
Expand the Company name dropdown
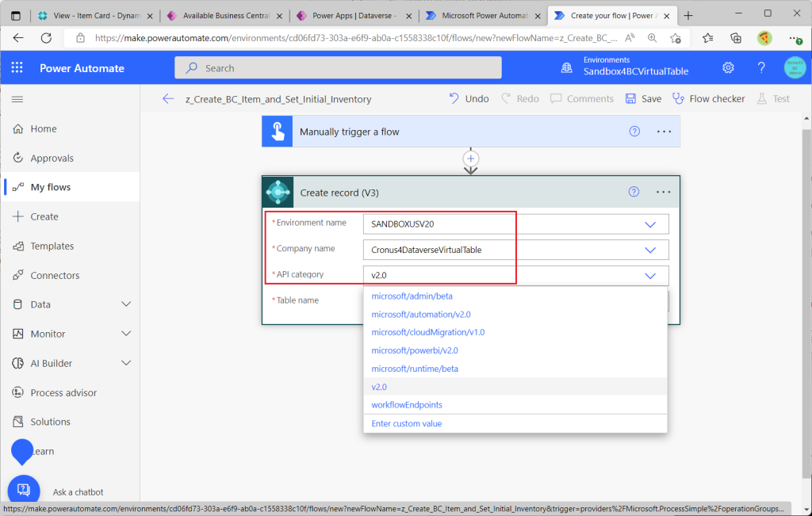[650, 250]
